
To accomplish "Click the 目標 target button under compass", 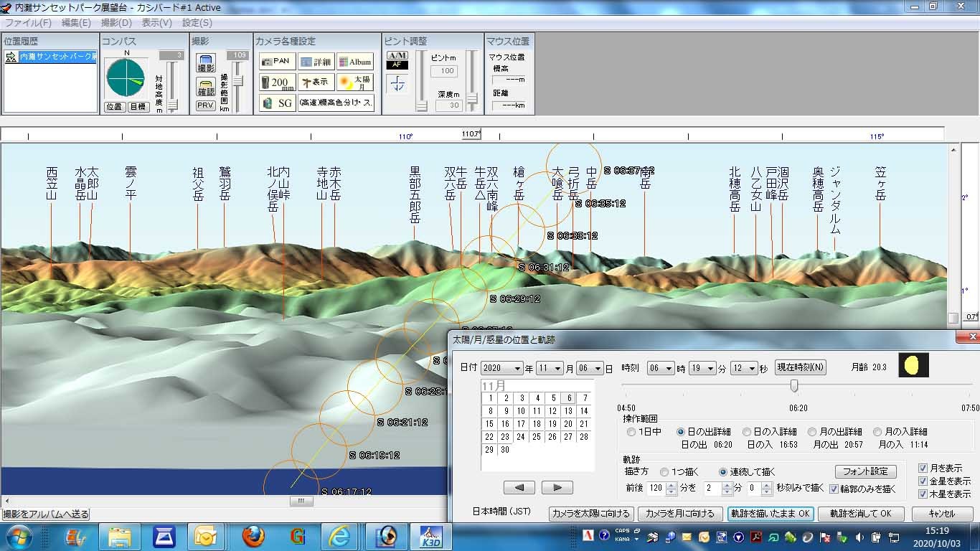I will (x=138, y=106).
